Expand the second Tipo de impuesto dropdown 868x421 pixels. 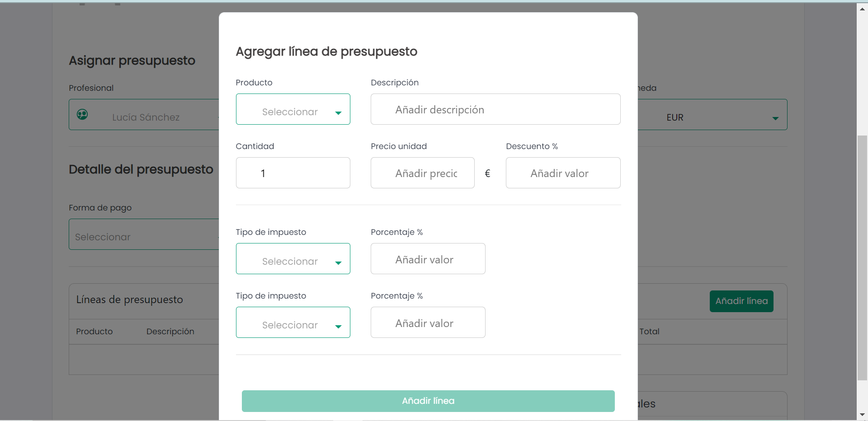tap(293, 323)
